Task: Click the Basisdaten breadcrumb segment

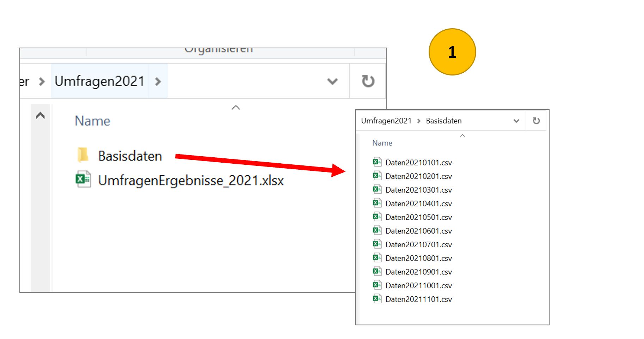Action: coord(444,121)
